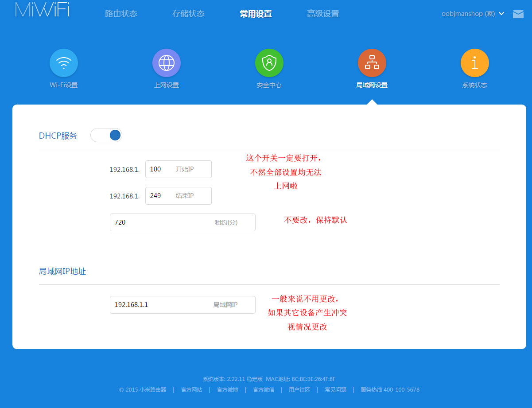The width and height of the screenshot is (532, 408).
Task: Click the 局域网IP address field
Action: pyautogui.click(x=183, y=305)
